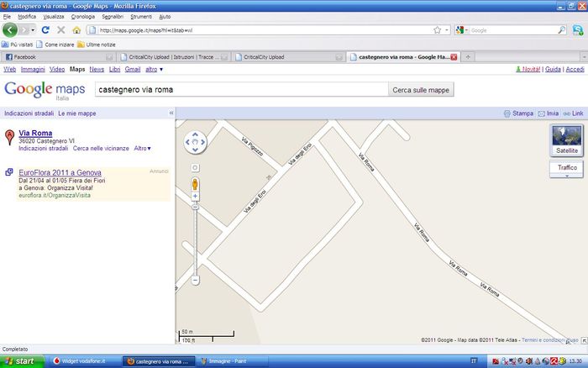588x368 pixels.
Task: Click the Novità! link
Action: 528,69
